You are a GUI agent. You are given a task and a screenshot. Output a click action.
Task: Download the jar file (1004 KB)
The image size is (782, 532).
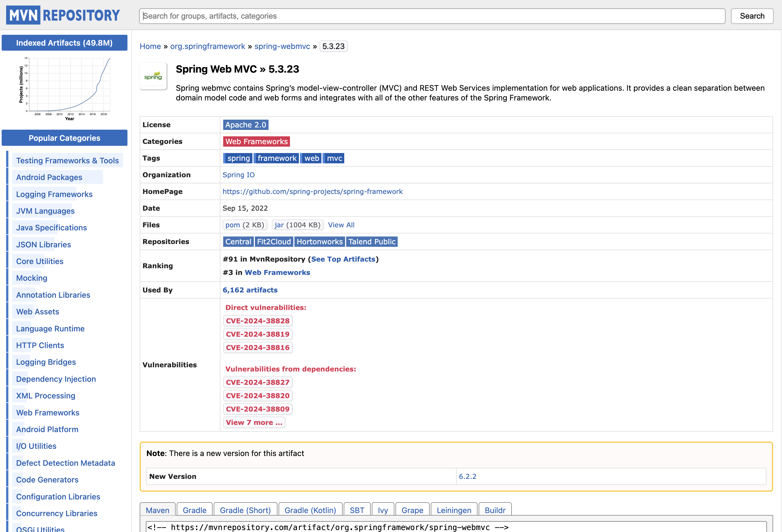[x=279, y=225]
